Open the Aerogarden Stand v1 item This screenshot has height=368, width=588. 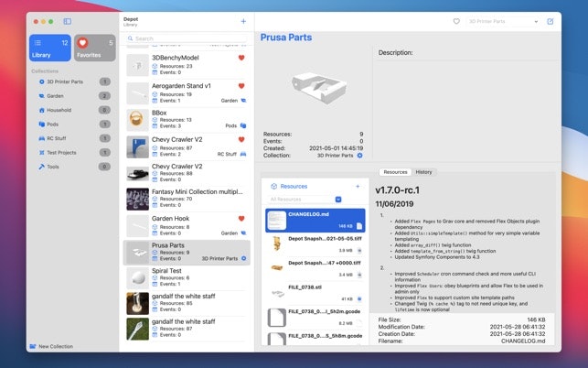187,92
